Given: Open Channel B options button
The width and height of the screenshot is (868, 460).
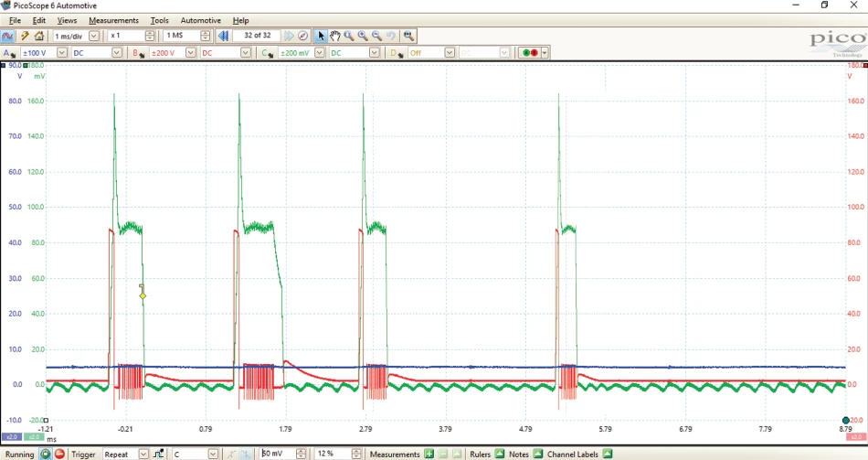Looking at the screenshot, I should point(137,53).
